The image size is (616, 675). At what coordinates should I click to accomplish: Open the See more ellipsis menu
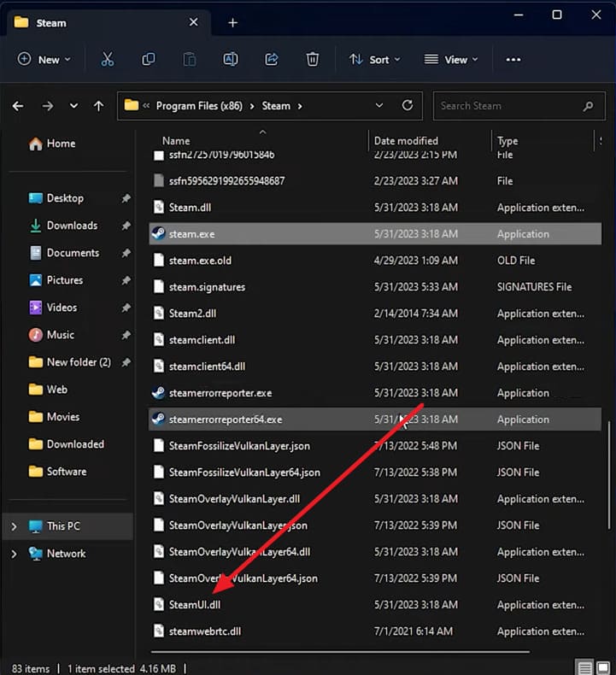point(513,60)
